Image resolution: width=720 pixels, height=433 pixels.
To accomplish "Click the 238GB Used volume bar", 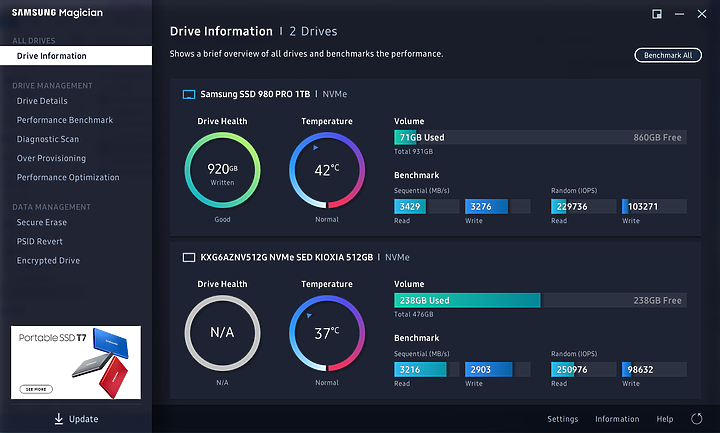I will coord(540,300).
